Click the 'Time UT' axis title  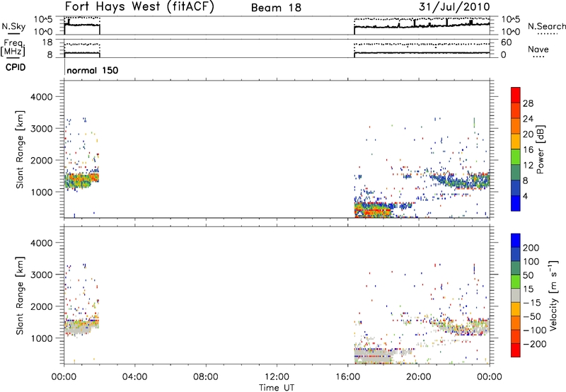[277, 388]
